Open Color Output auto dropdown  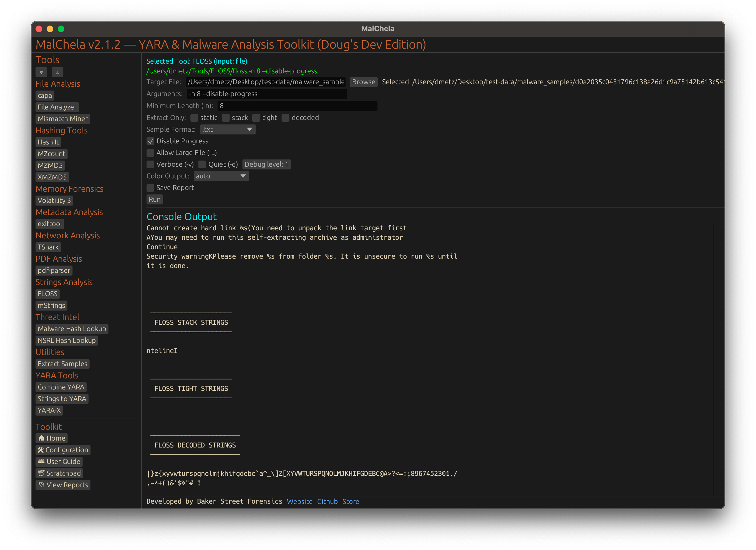221,176
